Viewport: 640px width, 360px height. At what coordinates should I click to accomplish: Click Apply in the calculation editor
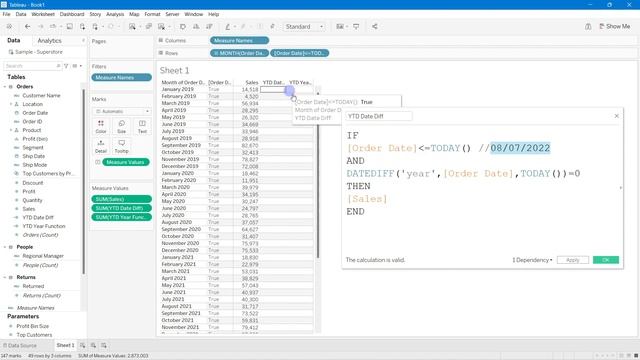tap(573, 260)
